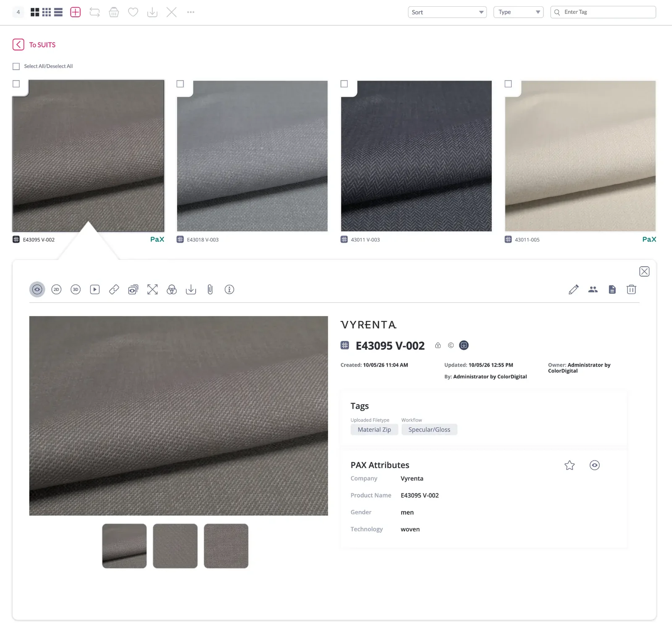Check the box for 43011 V-003 thumbnail
This screenshot has height=629, width=672.
point(344,84)
